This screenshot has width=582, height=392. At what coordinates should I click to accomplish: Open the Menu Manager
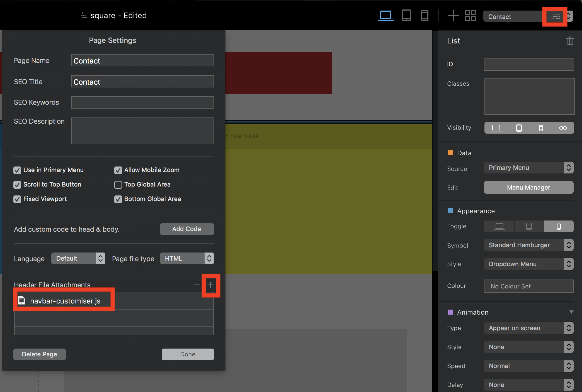tap(528, 187)
